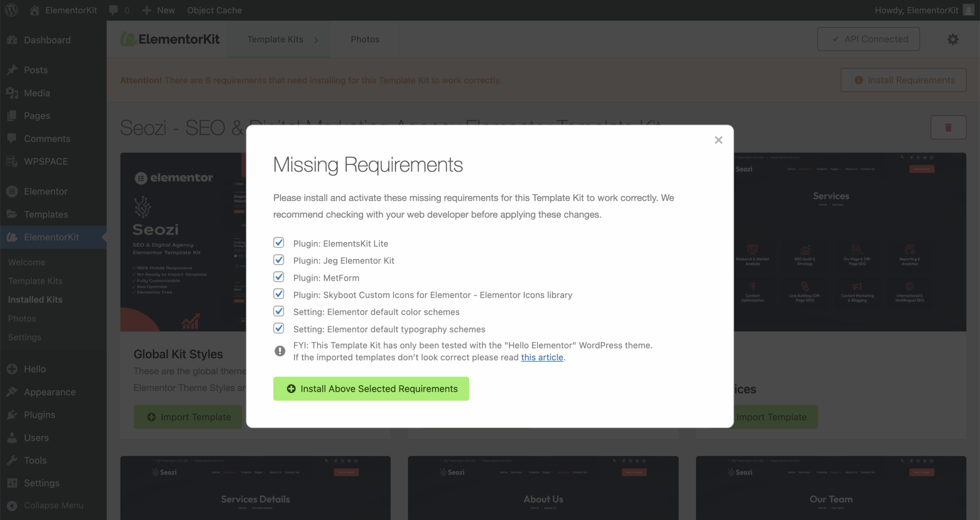
Task: Uncheck Elementor default color schemes setting
Action: click(x=279, y=311)
